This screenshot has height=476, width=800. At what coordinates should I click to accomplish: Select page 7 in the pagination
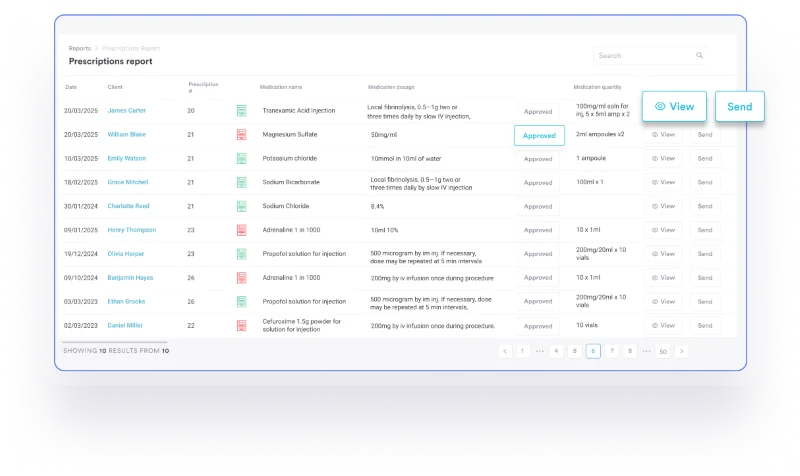pyautogui.click(x=611, y=351)
